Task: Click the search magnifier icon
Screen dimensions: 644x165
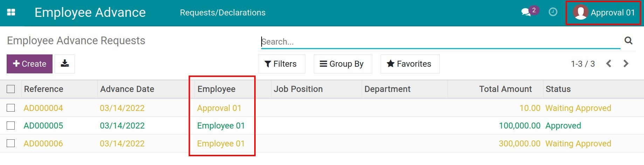Action: (629, 41)
